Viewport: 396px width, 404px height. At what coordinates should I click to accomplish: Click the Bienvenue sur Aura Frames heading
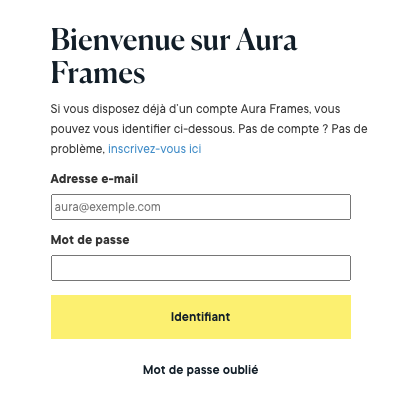pos(174,56)
